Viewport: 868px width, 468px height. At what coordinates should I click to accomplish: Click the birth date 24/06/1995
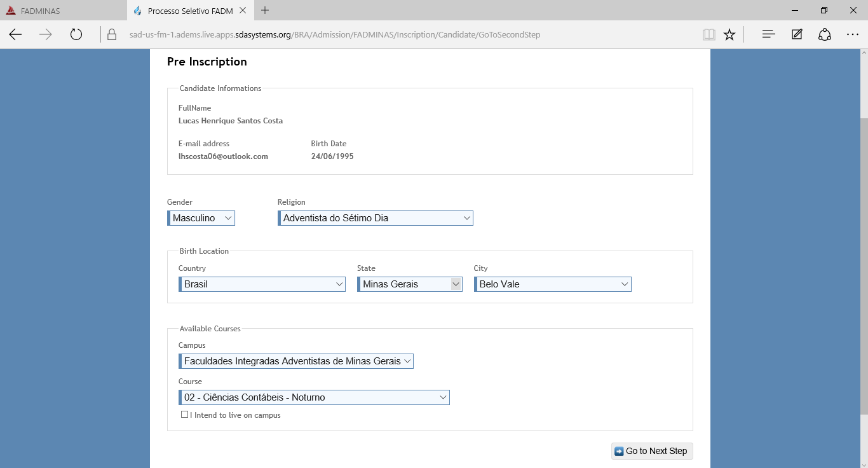pos(332,156)
